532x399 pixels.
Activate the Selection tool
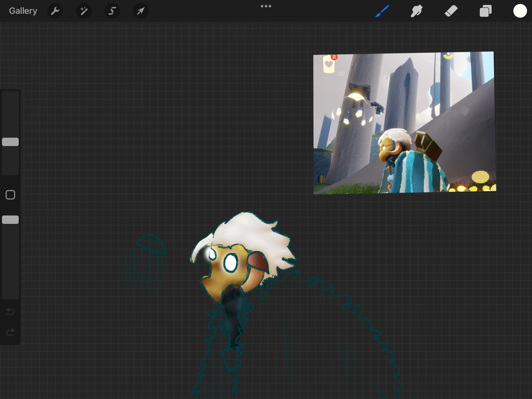[112, 11]
